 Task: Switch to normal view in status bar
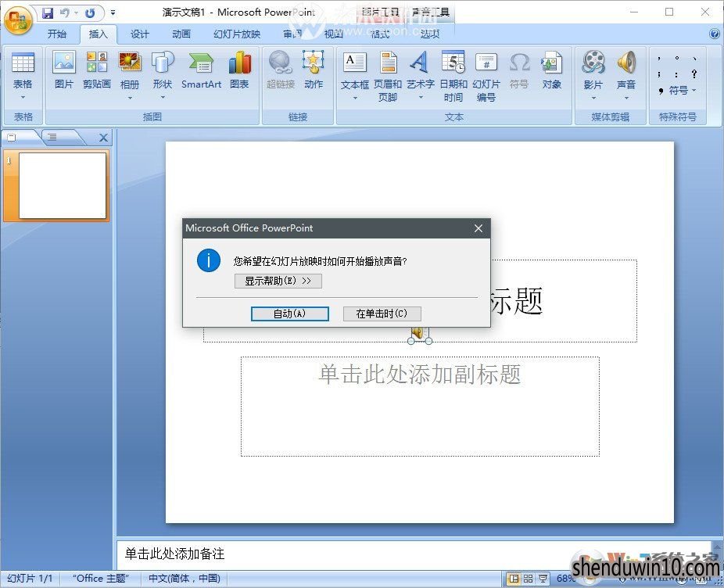pos(514,579)
